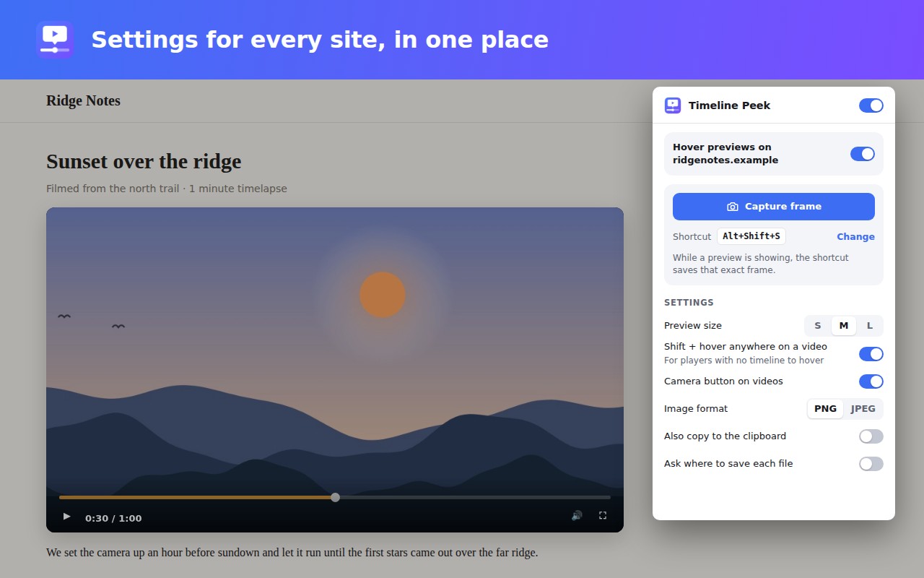The height and width of the screenshot is (578, 924).
Task: Click the sun in the video frame
Action: click(383, 295)
